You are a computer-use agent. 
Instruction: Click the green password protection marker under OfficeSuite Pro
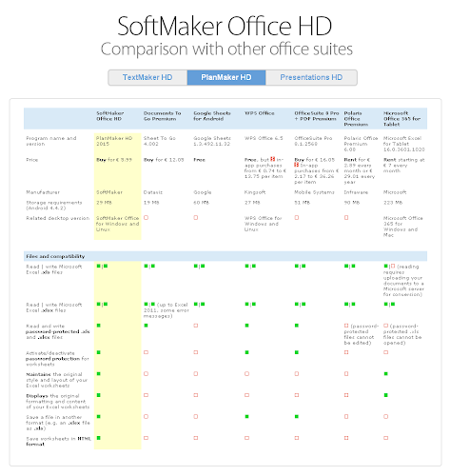point(297,352)
